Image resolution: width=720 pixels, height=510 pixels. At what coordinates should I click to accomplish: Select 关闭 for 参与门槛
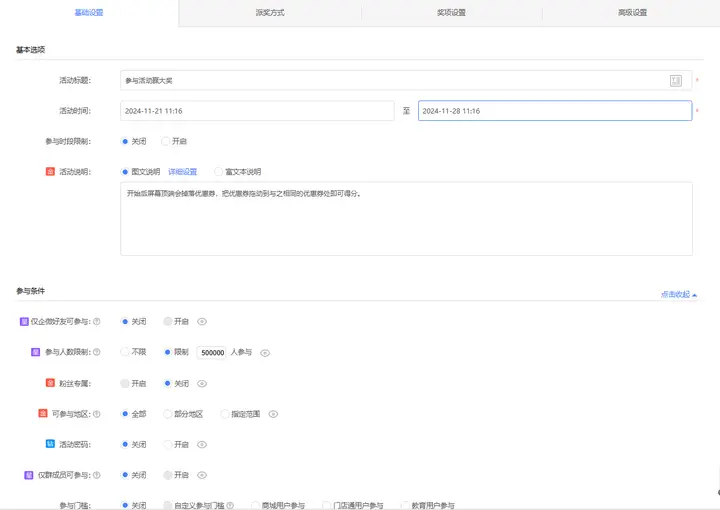coord(124,505)
